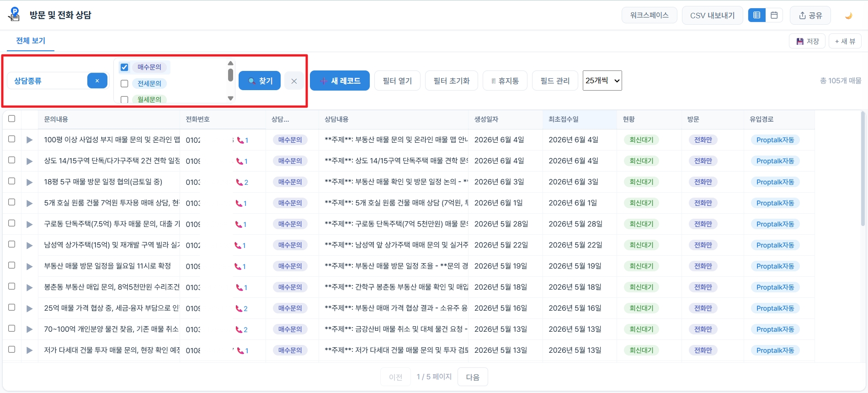Open the 25개씩 page size dropdown
868x393 pixels.
point(602,81)
